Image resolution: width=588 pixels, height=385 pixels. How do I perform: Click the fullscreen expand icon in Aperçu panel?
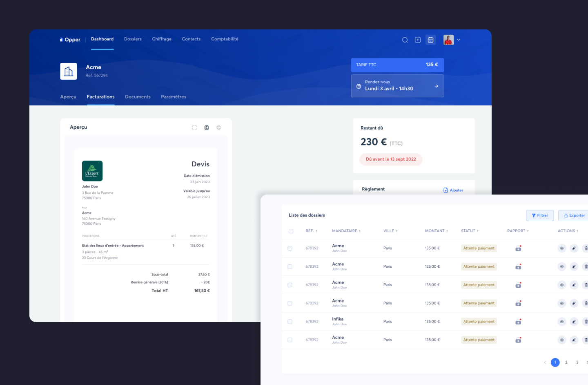(x=194, y=128)
